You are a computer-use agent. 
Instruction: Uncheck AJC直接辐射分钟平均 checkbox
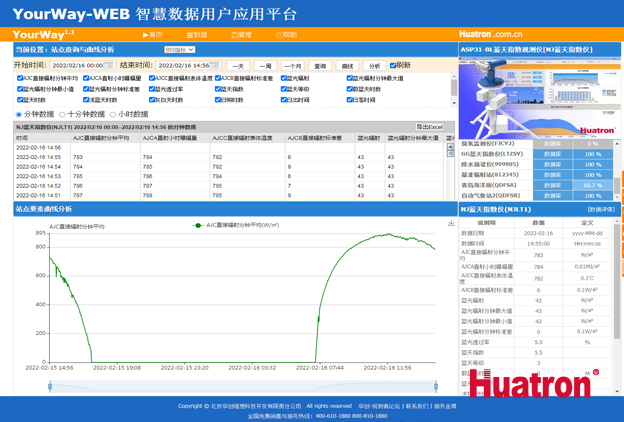pyautogui.click(x=20, y=78)
